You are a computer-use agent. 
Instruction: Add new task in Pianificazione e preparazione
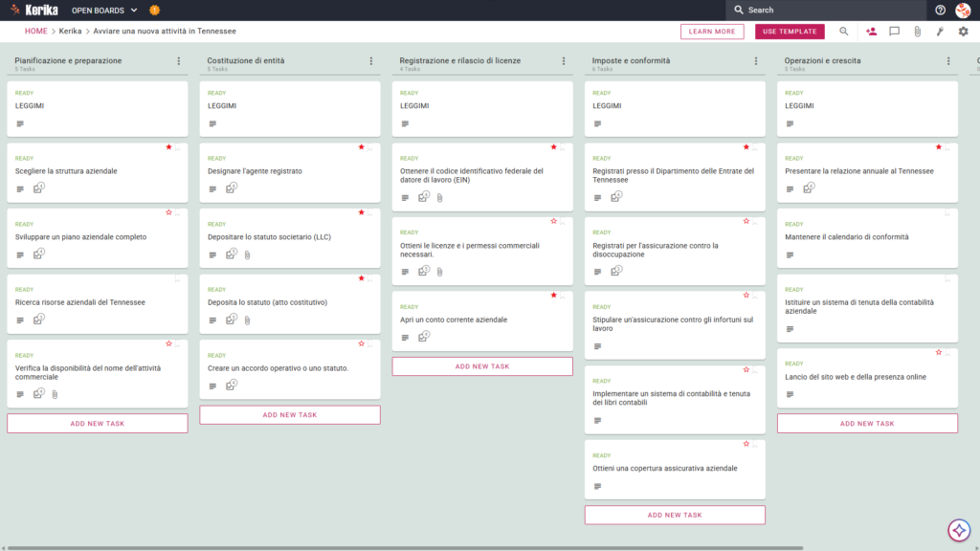click(x=98, y=424)
